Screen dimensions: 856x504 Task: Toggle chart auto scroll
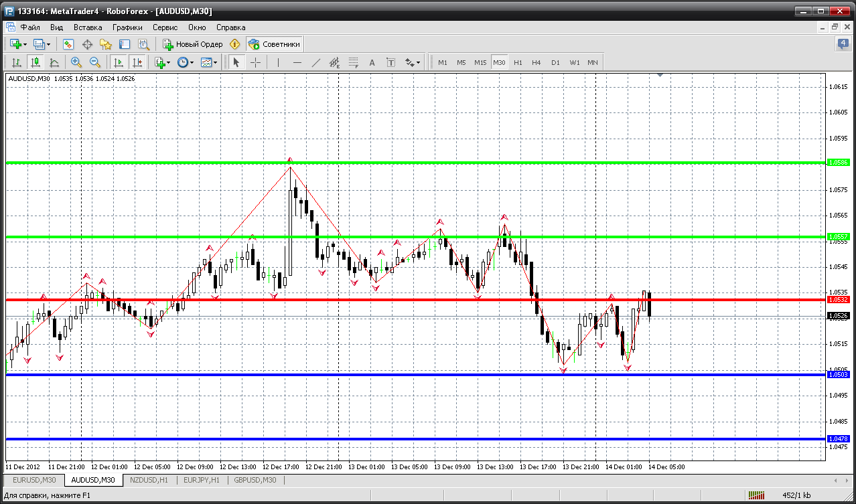tap(119, 62)
